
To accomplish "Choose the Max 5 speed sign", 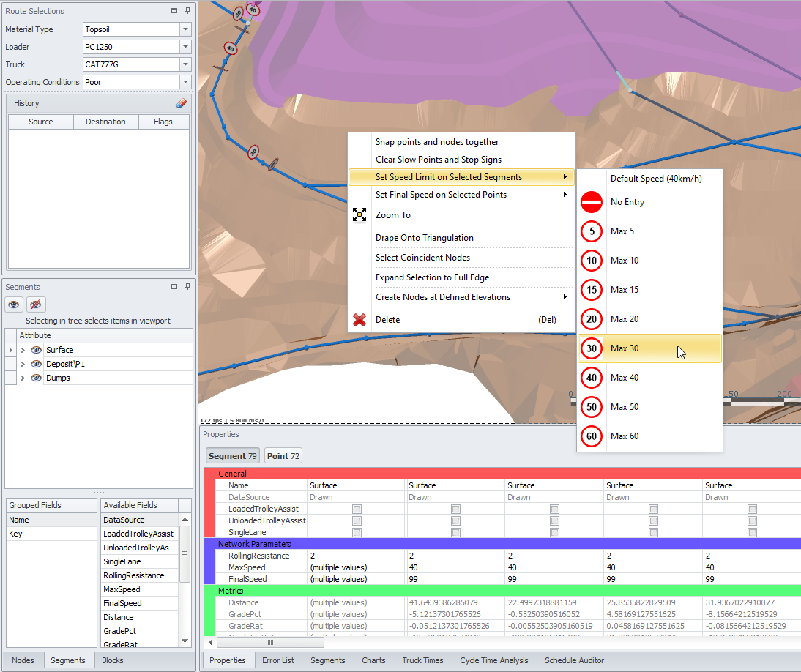I will [x=592, y=231].
